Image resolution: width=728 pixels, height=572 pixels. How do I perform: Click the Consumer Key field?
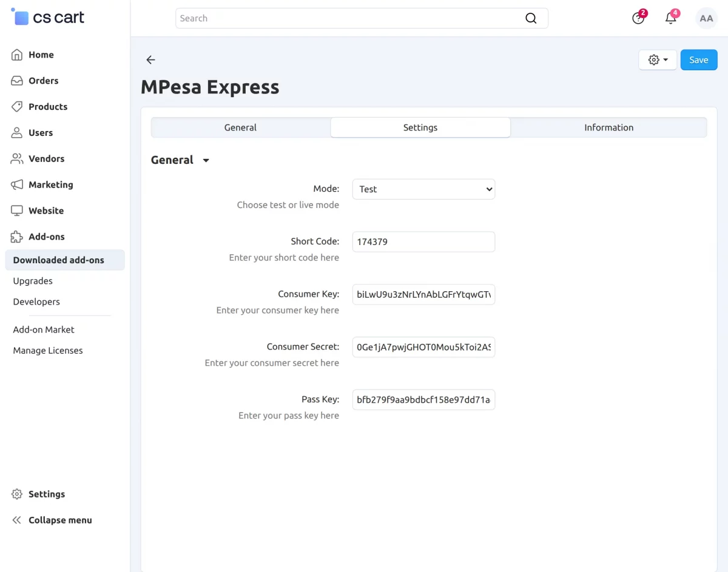(x=423, y=295)
